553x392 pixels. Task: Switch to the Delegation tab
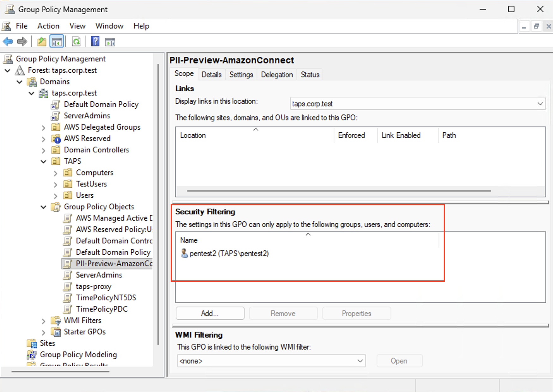pyautogui.click(x=277, y=75)
